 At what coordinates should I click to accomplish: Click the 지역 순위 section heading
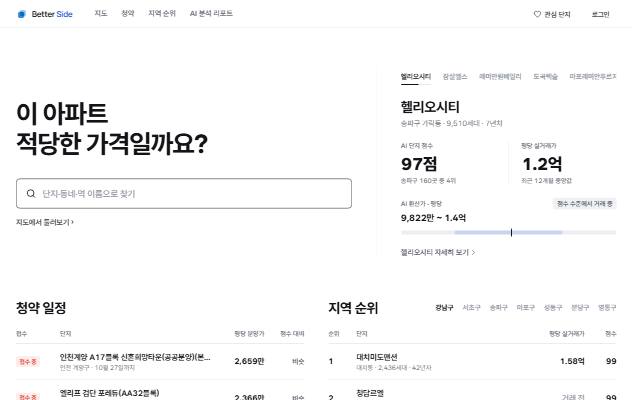point(353,308)
